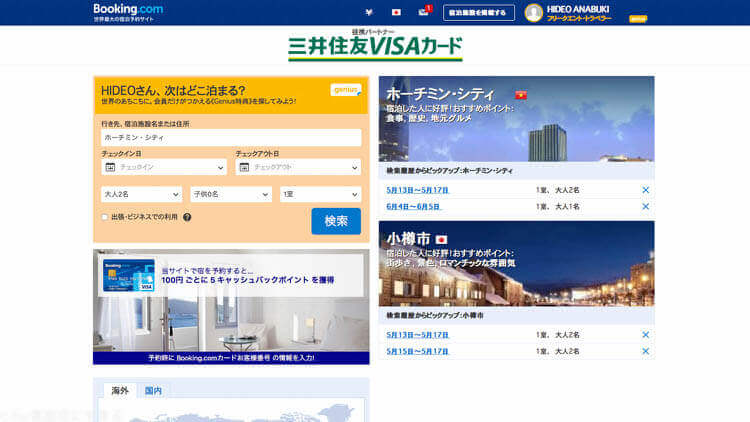
Task: Click the check-out calendar icon
Action: click(x=244, y=167)
